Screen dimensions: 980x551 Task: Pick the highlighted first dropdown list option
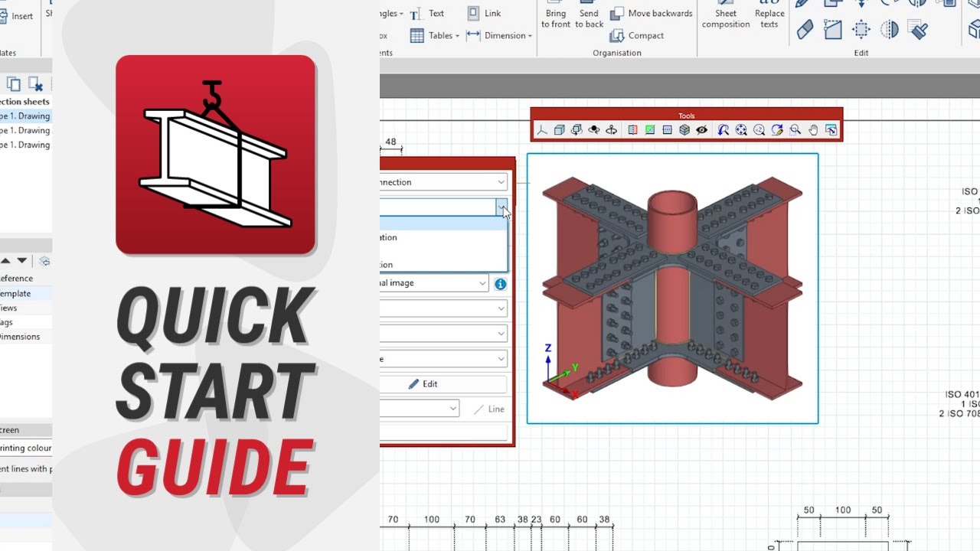[x=443, y=223]
